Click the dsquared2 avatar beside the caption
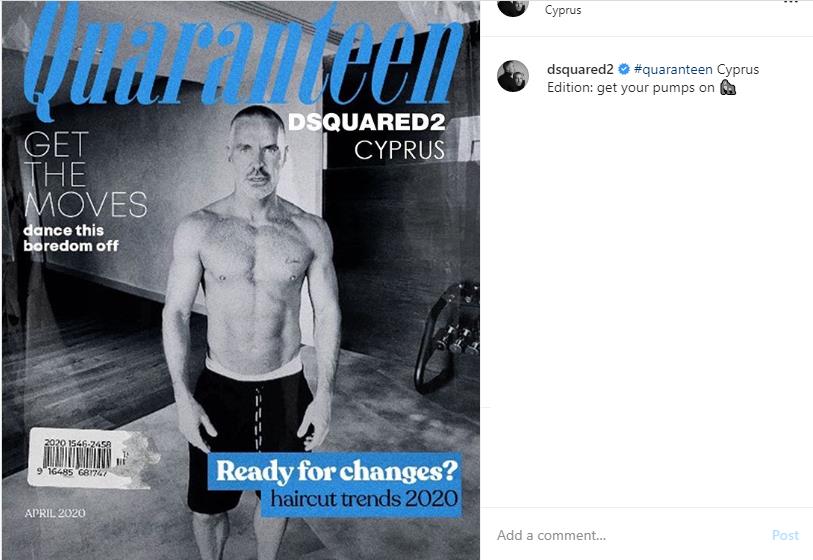This screenshot has width=813, height=560. 513,76
